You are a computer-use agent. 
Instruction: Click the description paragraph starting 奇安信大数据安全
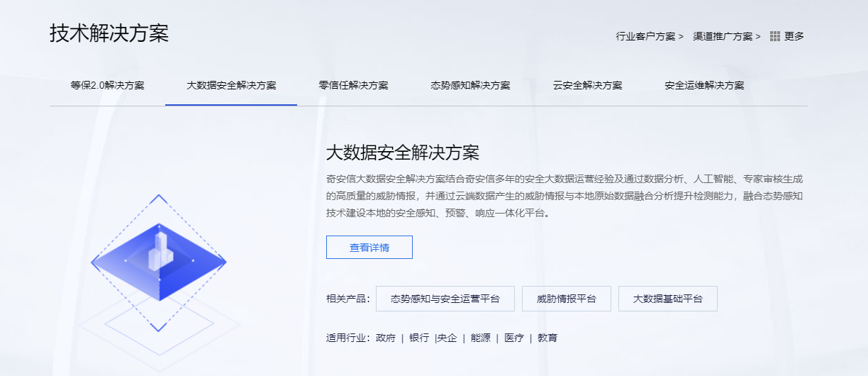click(564, 195)
